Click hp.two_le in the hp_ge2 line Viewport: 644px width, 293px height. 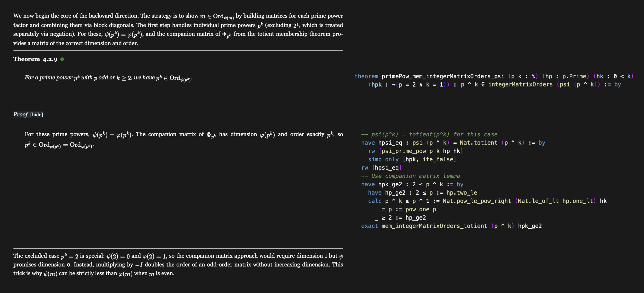tap(461, 193)
